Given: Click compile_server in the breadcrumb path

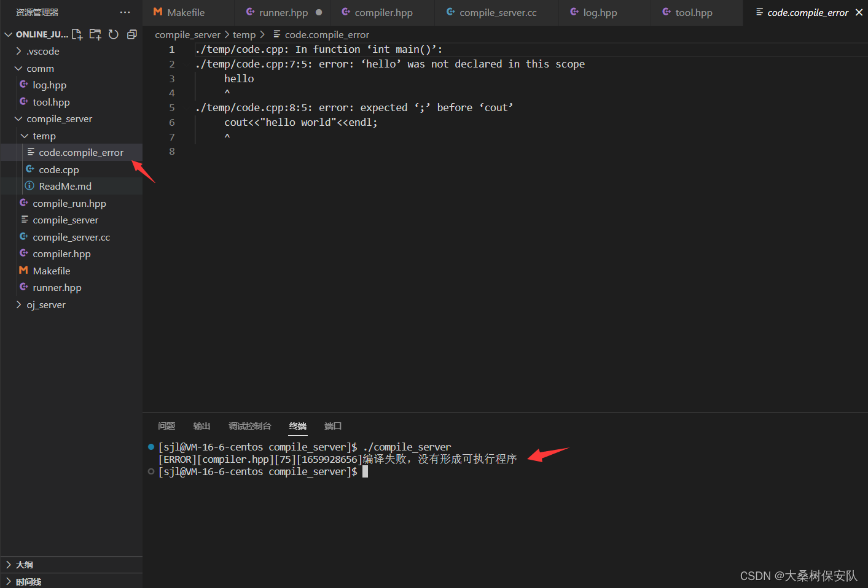Looking at the screenshot, I should point(187,35).
